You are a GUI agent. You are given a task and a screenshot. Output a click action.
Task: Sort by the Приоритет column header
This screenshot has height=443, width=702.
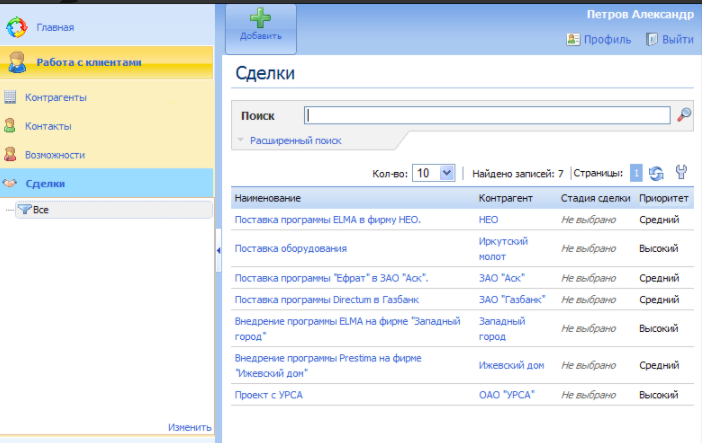tap(664, 198)
